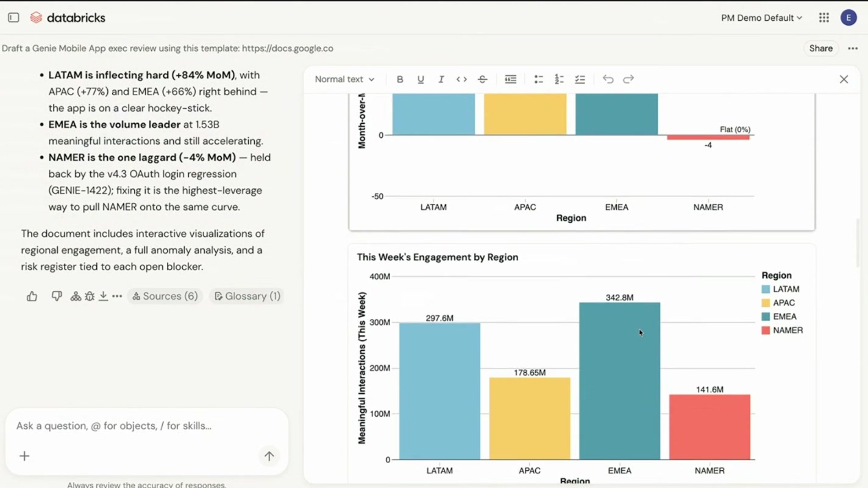The image size is (868, 488).
Task: Toggle bold formatting in editor toolbar
Action: click(x=400, y=79)
